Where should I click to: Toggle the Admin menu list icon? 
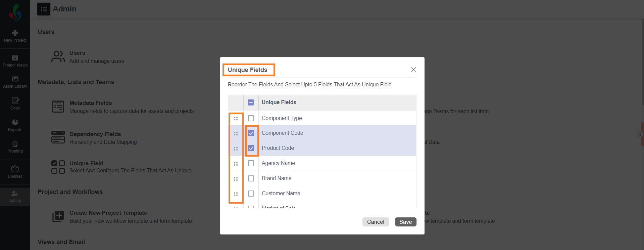44,9
